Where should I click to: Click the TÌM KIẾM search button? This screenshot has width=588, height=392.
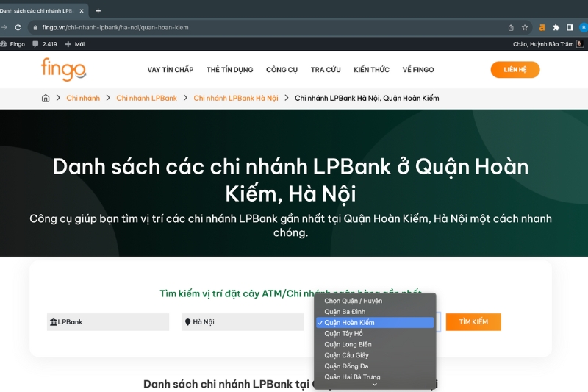pos(473,322)
